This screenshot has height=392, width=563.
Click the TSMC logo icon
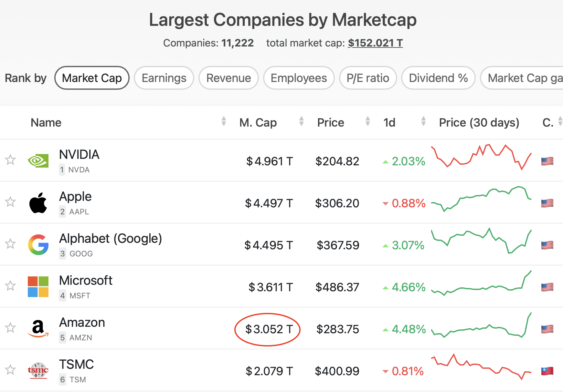pyautogui.click(x=38, y=370)
